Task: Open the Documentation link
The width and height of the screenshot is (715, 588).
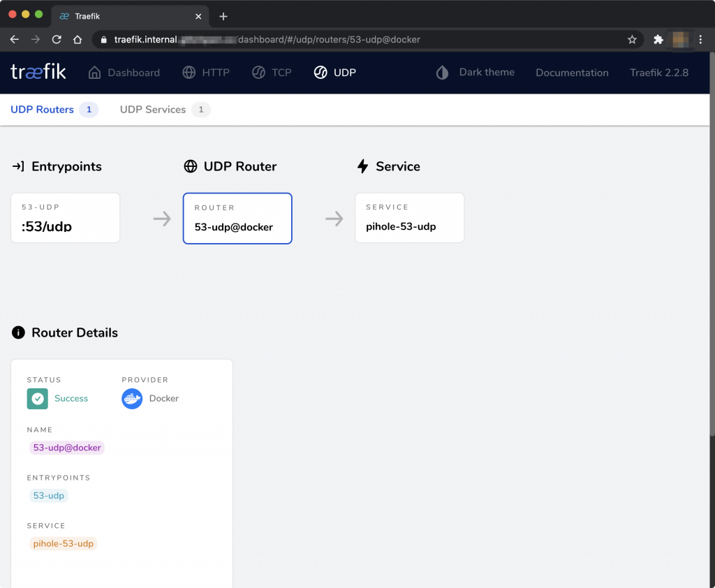Action: coord(572,73)
